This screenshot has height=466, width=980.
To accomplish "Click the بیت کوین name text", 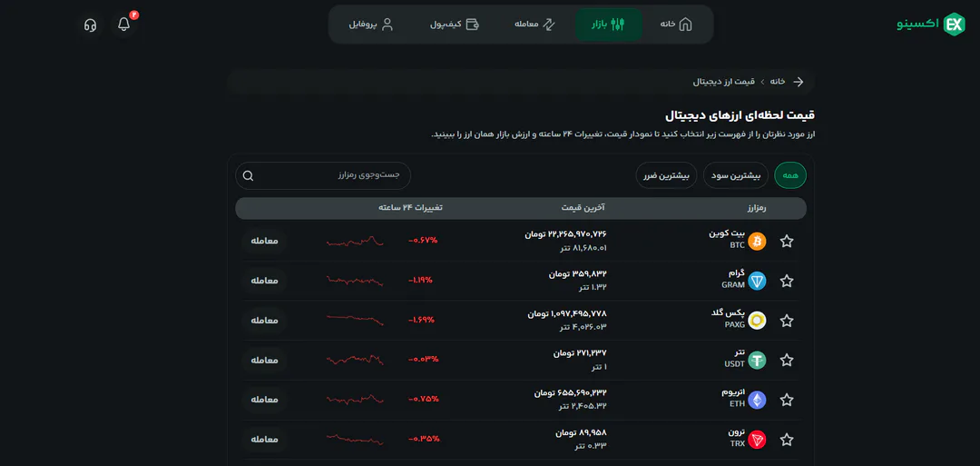I will tap(727, 234).
